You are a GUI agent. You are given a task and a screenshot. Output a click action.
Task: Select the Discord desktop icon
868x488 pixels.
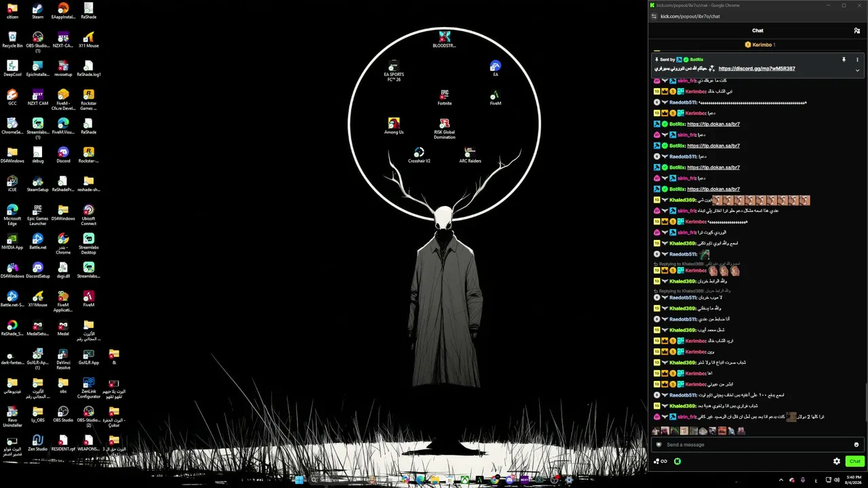(x=63, y=155)
